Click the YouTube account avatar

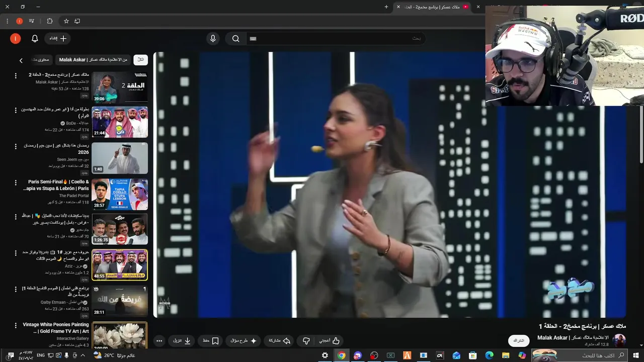[x=16, y=38]
